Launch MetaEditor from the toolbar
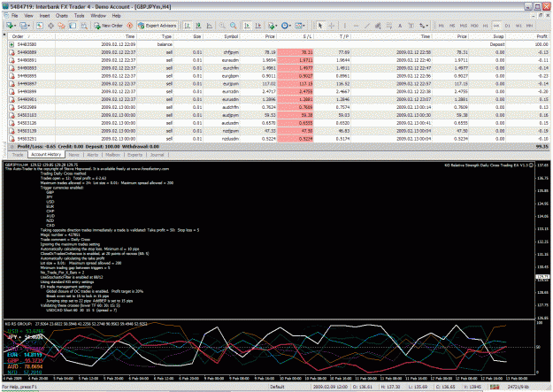 [130, 26]
